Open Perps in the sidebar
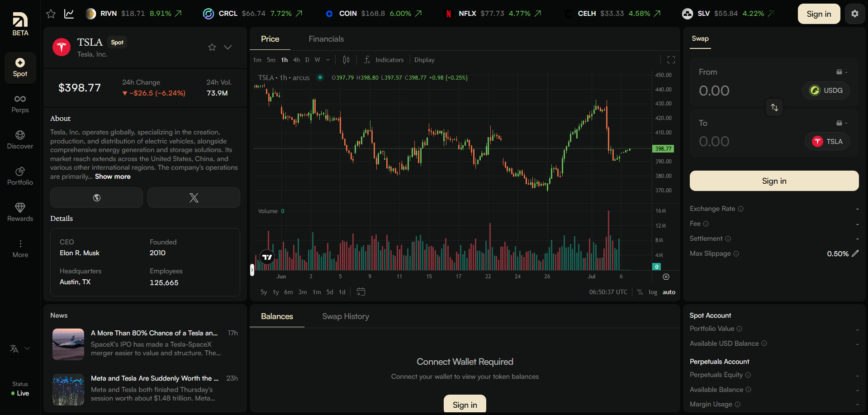This screenshot has height=415, width=868. 20,104
